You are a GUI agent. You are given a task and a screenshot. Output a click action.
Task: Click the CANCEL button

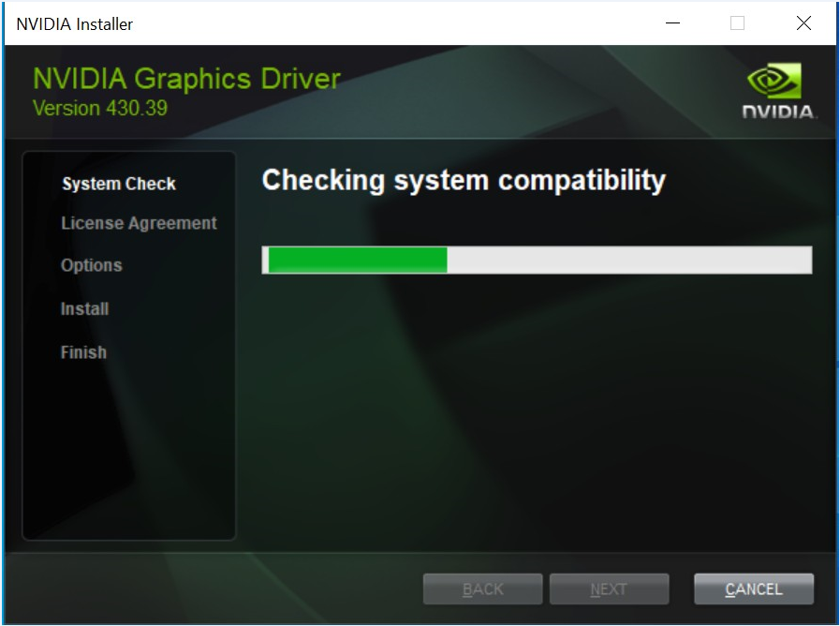[x=754, y=589]
